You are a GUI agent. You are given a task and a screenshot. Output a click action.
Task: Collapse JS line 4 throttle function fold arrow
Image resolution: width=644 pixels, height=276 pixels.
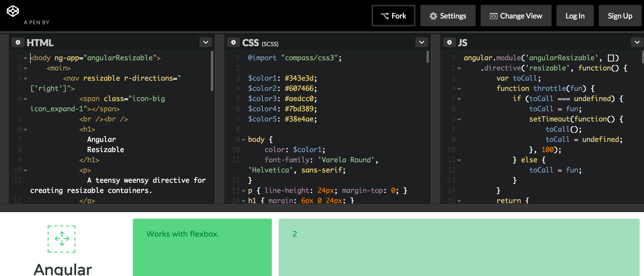(x=459, y=89)
